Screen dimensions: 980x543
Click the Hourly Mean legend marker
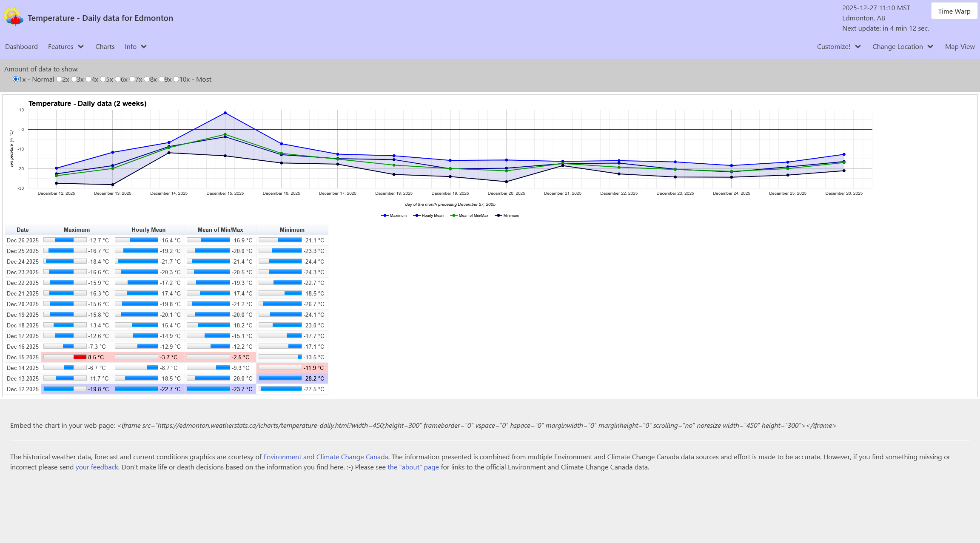click(416, 216)
